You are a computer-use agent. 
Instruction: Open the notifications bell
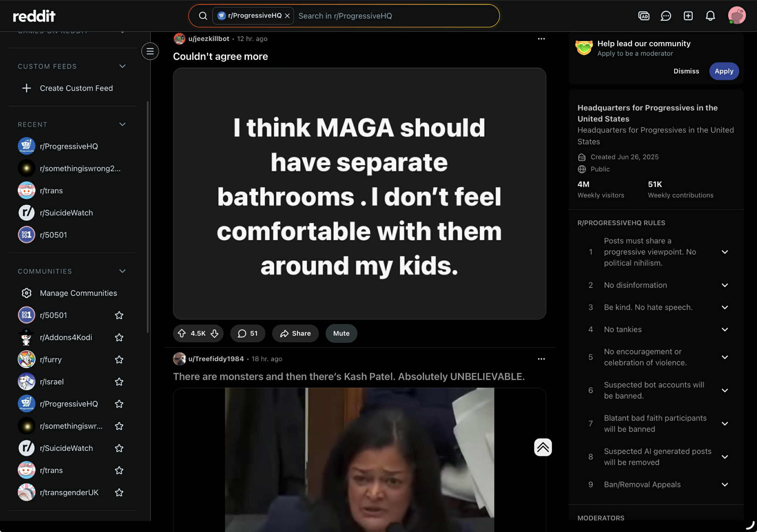pos(710,16)
